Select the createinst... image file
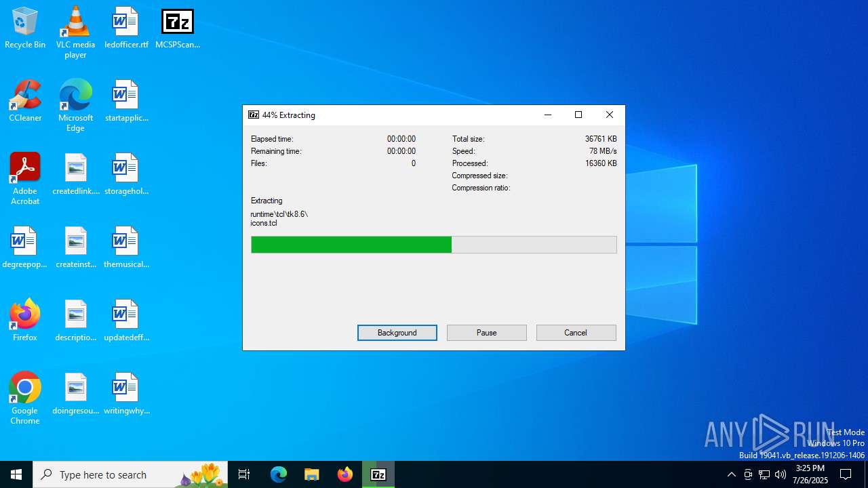Image resolution: width=868 pixels, height=488 pixels. [x=75, y=247]
